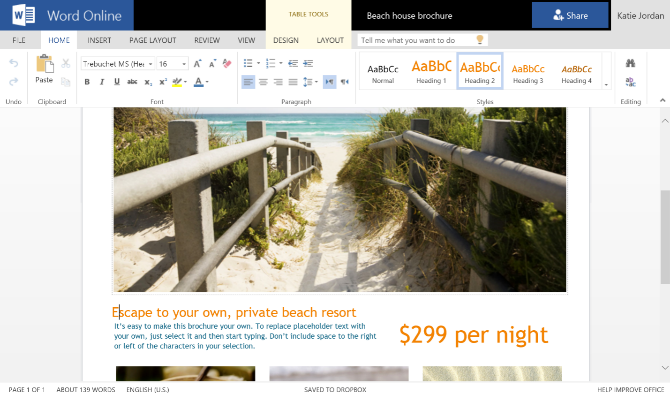Align text right
The height and width of the screenshot is (394, 670).
(x=278, y=82)
